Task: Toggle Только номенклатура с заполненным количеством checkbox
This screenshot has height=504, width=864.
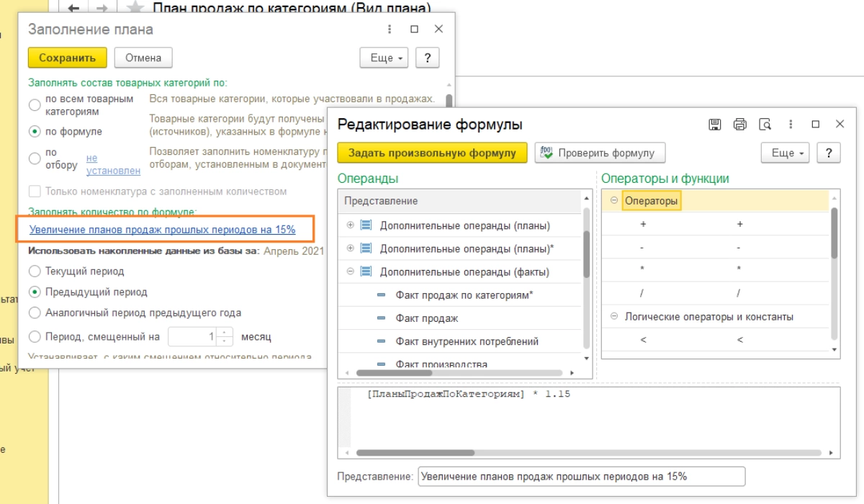Action: pyautogui.click(x=34, y=192)
